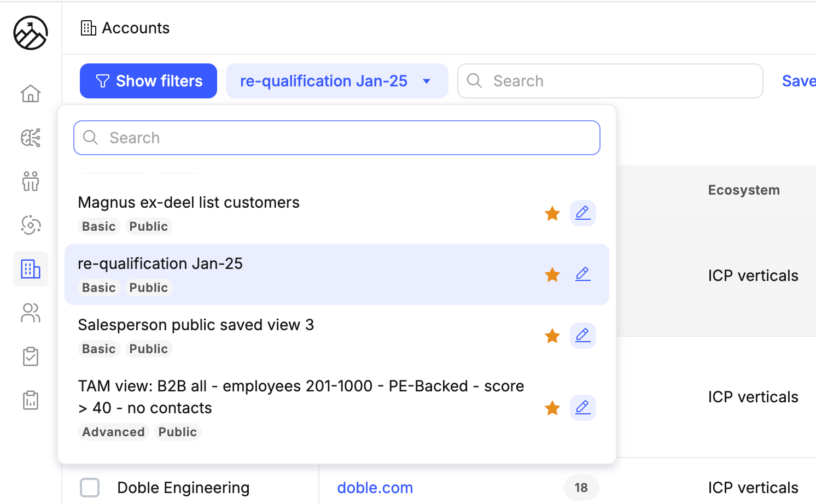816x504 pixels.
Task: Open the AI brain icon in sidebar
Action: [31, 138]
